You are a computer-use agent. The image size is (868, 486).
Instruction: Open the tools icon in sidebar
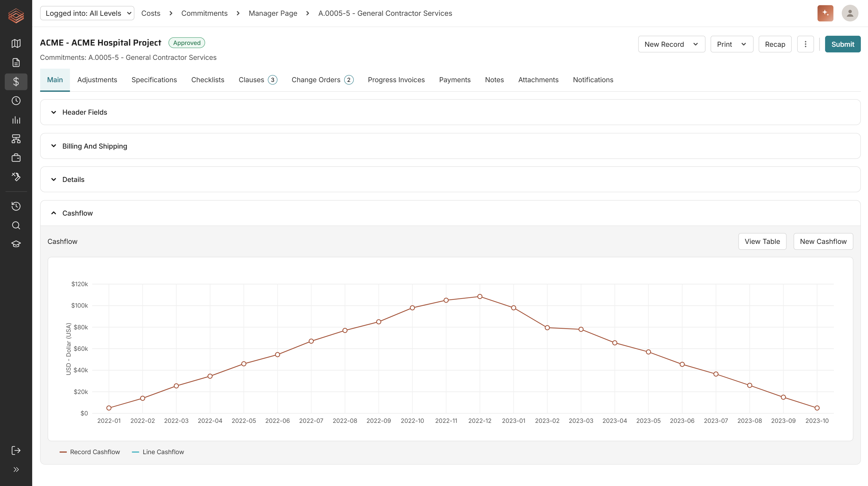coord(16,177)
